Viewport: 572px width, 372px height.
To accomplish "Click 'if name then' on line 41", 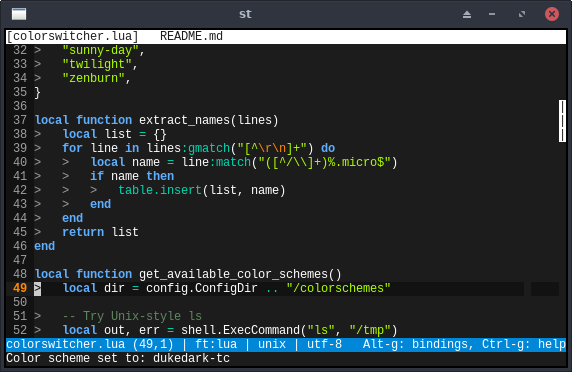I will click(x=132, y=176).
